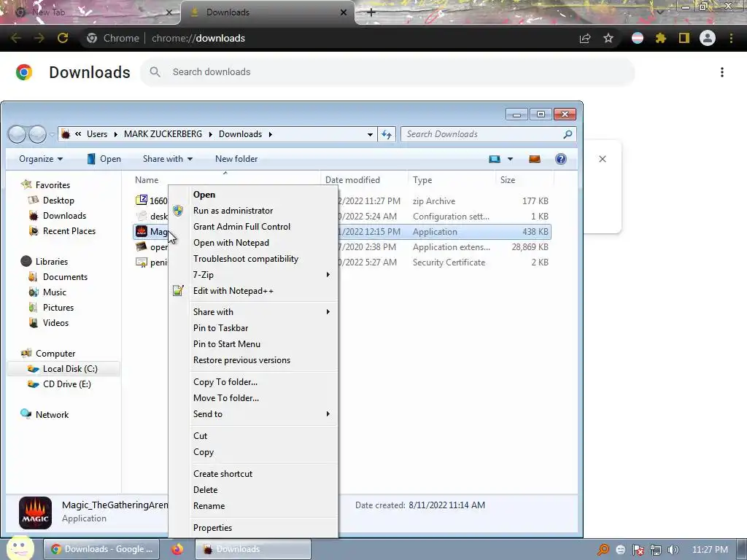Open address bar history dropdown
747x560 pixels.
(370, 134)
